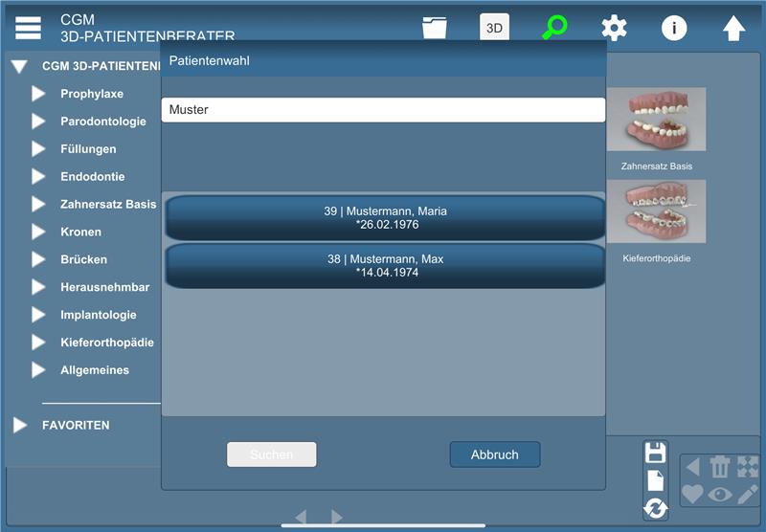Expand the Implantologie category arrow

click(x=38, y=314)
